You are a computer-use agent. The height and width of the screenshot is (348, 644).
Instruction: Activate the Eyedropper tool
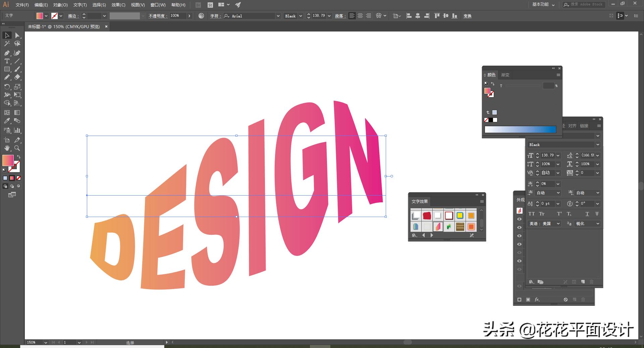pos(7,121)
